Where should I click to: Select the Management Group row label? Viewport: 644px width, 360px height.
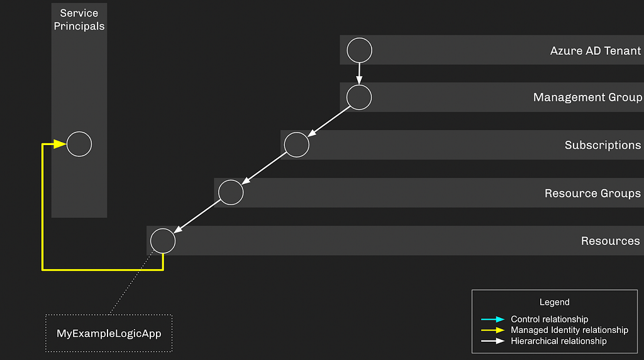pos(587,97)
